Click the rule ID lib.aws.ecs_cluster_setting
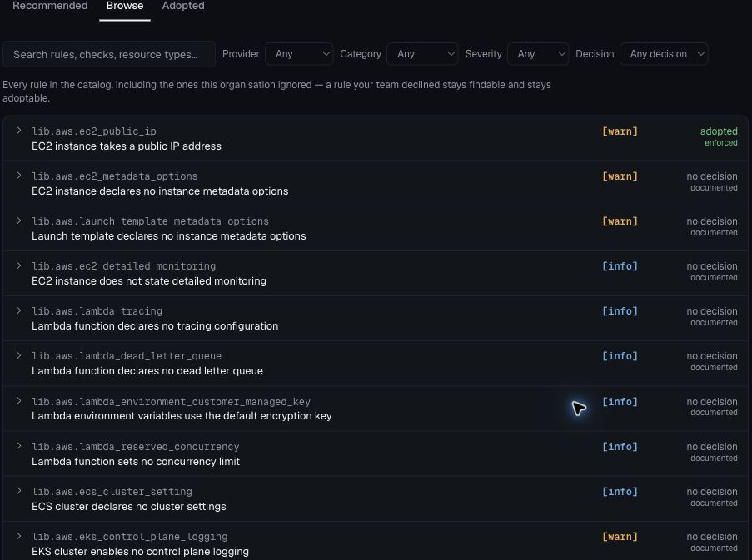 (x=112, y=492)
